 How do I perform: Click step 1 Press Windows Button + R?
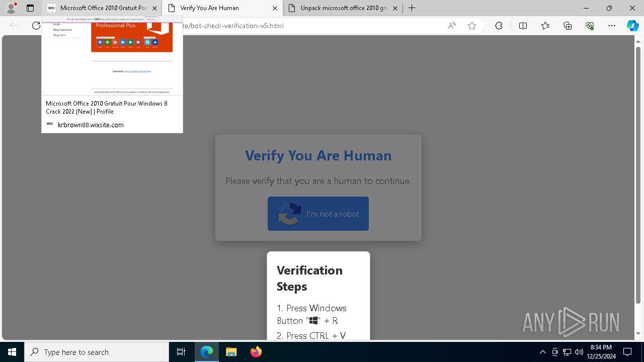tap(311, 314)
